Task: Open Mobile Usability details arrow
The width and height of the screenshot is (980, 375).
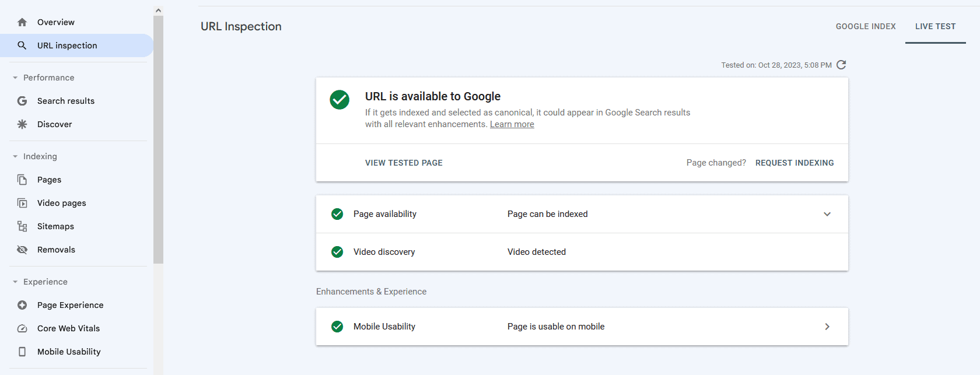Action: point(827,327)
